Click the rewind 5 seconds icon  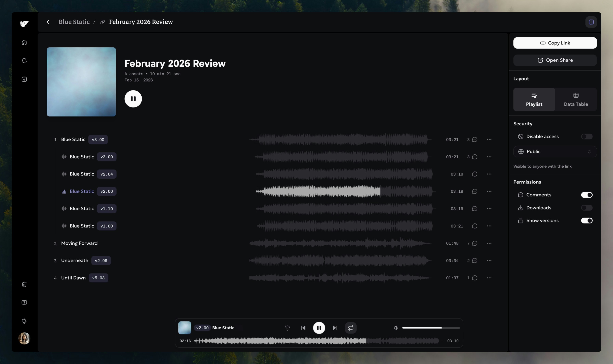pyautogui.click(x=287, y=328)
